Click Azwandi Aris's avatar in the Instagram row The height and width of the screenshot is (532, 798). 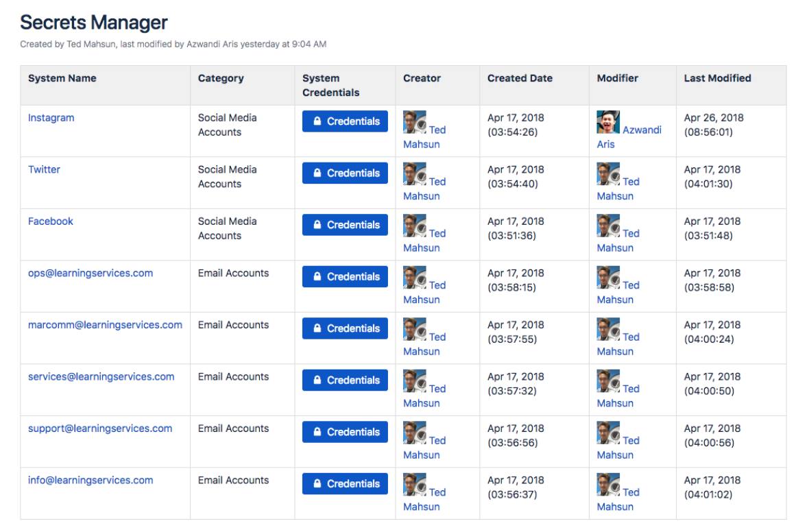pyautogui.click(x=608, y=121)
